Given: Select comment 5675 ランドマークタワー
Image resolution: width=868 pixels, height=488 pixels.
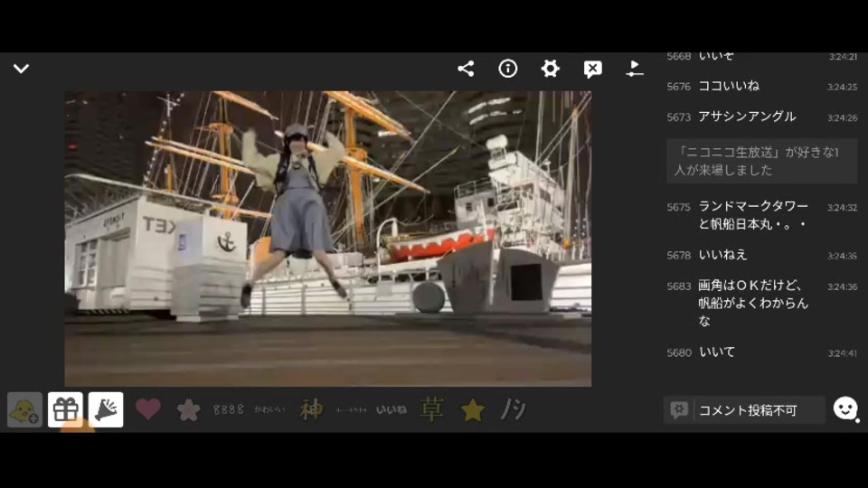Looking at the screenshot, I should tap(761, 215).
